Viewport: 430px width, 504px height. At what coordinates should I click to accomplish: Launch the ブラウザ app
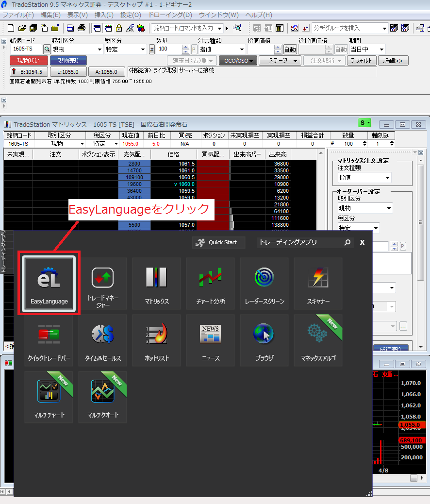(264, 340)
